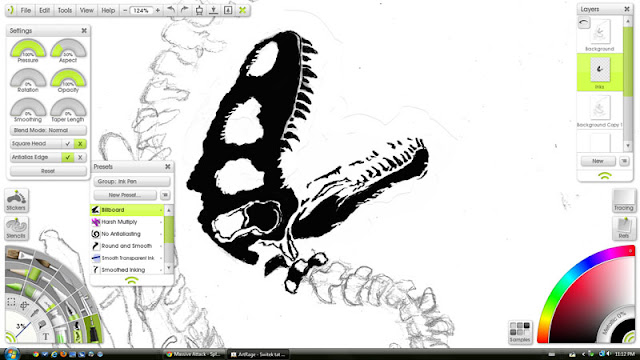The height and width of the screenshot is (360, 640).
Task: Click the Redo arrow in the toolbar
Action: 185,10
